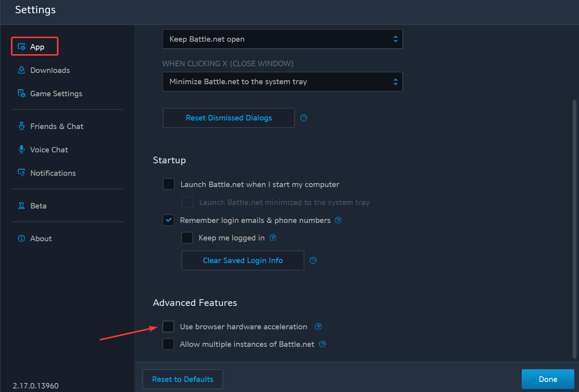Check the Keep me logged in box

click(187, 238)
